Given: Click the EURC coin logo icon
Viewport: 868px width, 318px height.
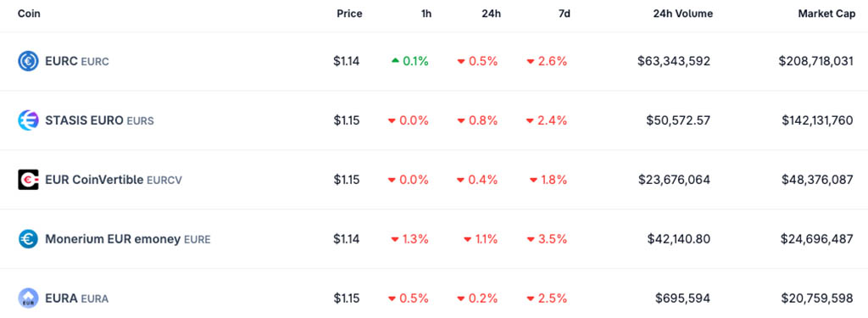Looking at the screenshot, I should [28, 61].
